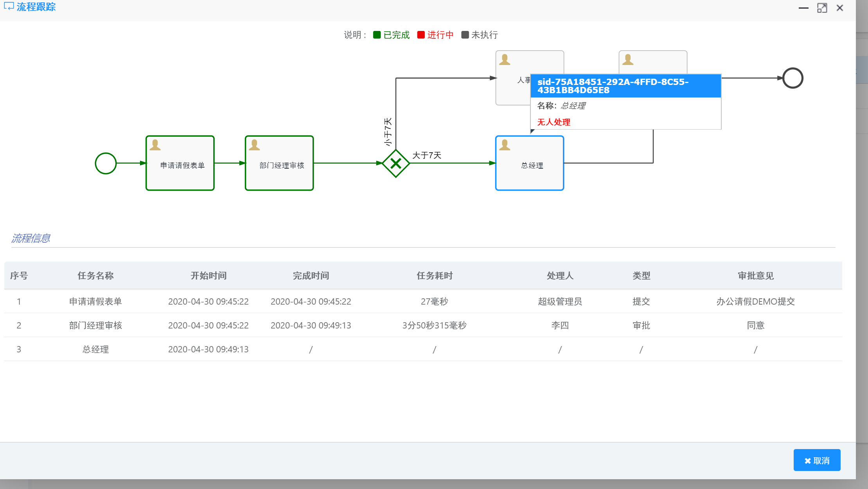Image resolution: width=868 pixels, height=489 pixels.
Task: Click start time 2020-04-30 09:49:13 in row 3
Action: (x=208, y=349)
